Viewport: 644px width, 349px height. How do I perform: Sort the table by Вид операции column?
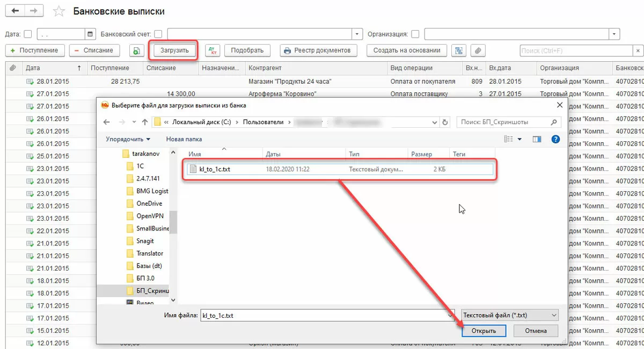(x=425, y=68)
